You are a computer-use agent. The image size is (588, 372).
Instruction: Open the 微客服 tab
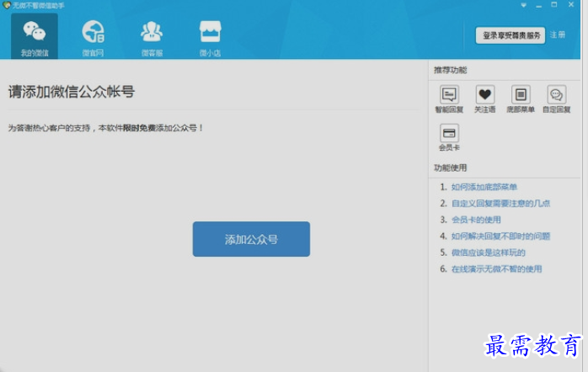point(152,38)
